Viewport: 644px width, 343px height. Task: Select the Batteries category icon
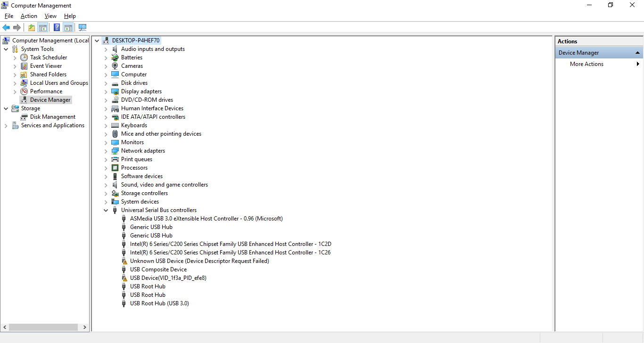pos(115,57)
